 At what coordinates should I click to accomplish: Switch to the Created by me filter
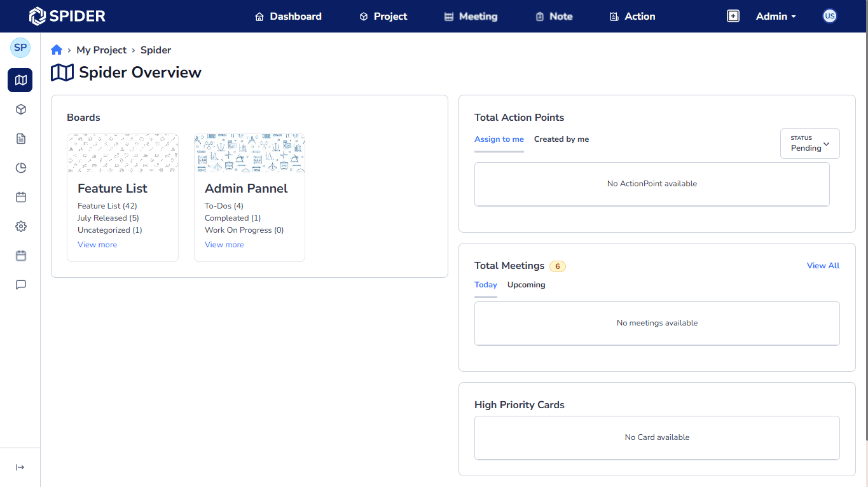[561, 139]
